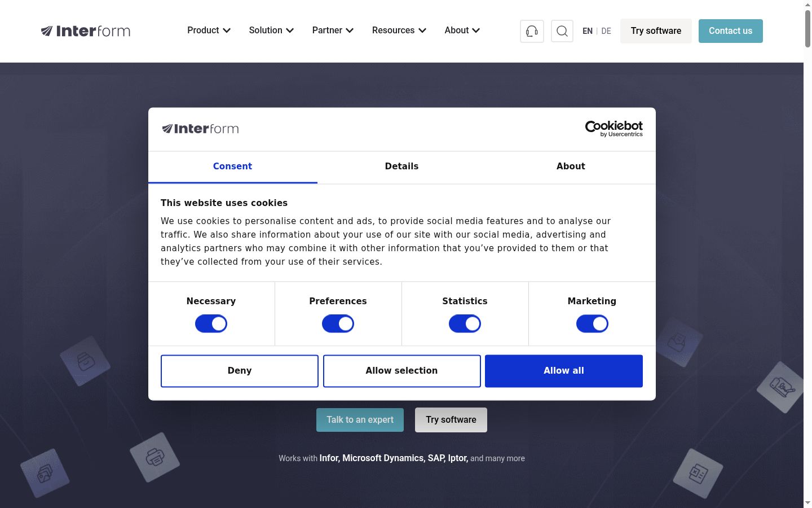Switch off the Marketing cookie toggle
The width and height of the screenshot is (812, 508).
(592, 324)
